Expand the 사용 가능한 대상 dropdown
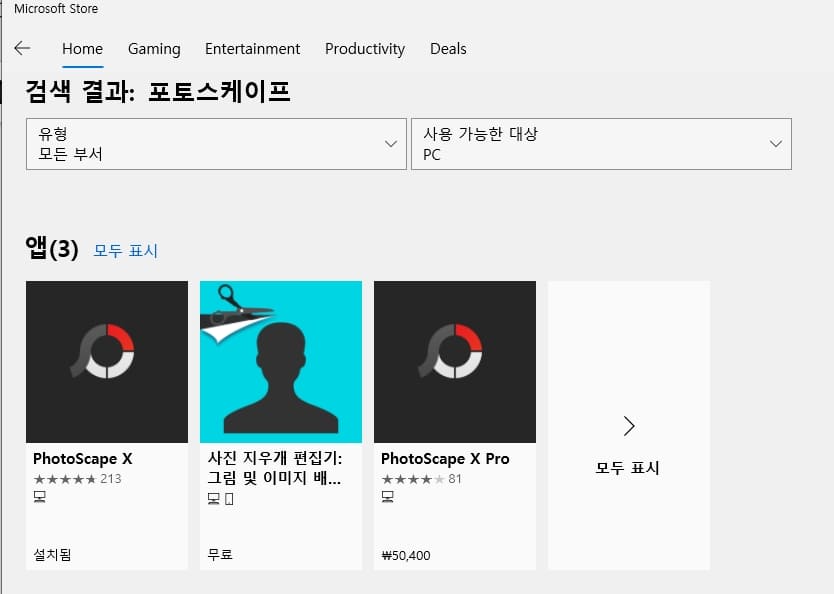 point(602,144)
